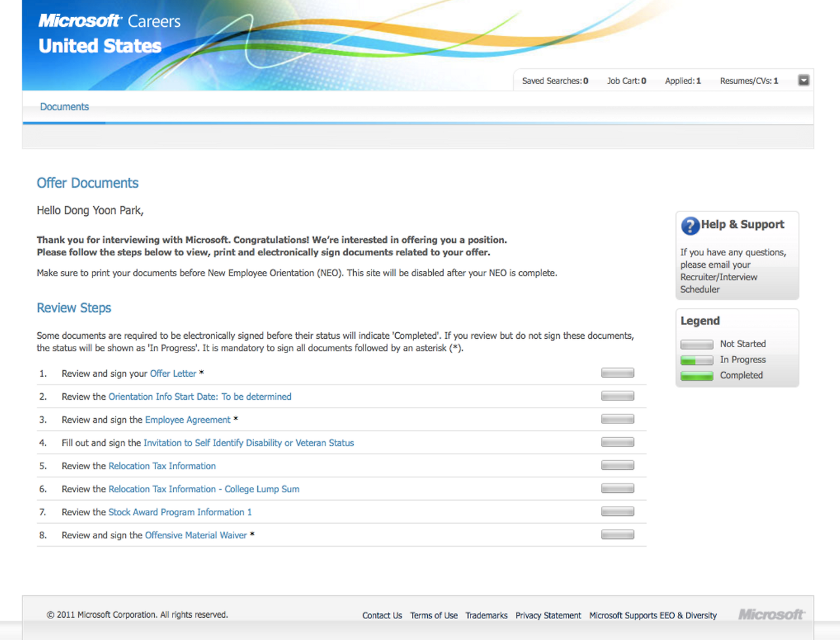Open the Offensive Material Waiver link
Screen dimensions: 840x640
tap(196, 536)
